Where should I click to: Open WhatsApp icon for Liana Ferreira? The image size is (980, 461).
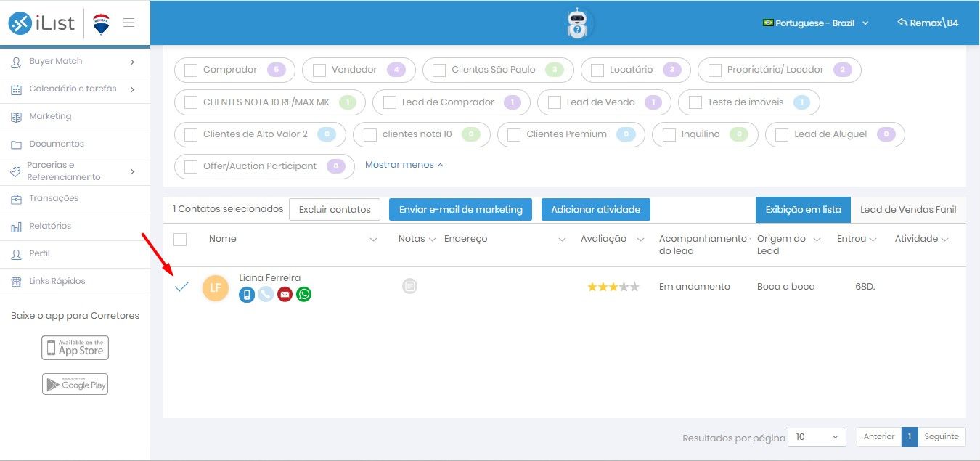303,294
